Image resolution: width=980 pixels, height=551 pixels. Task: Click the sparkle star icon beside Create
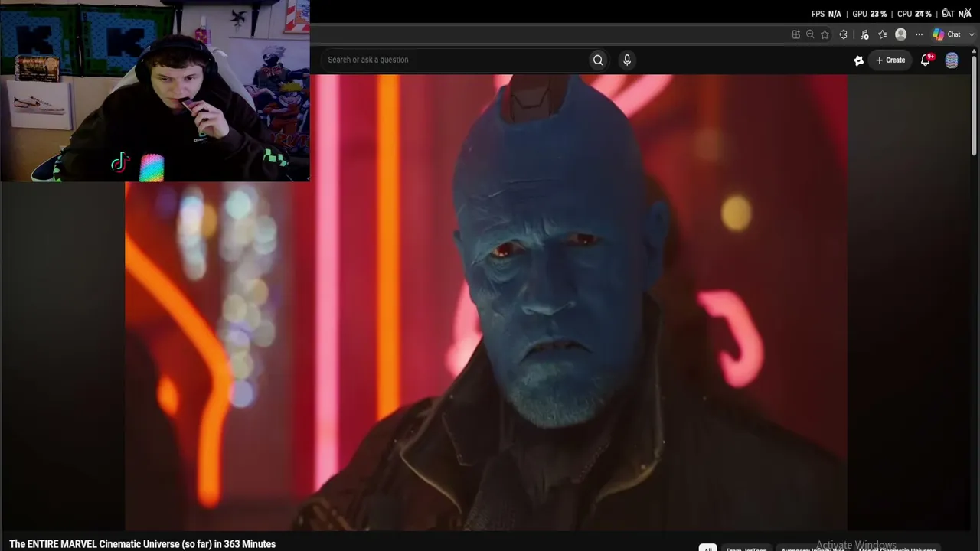(859, 60)
